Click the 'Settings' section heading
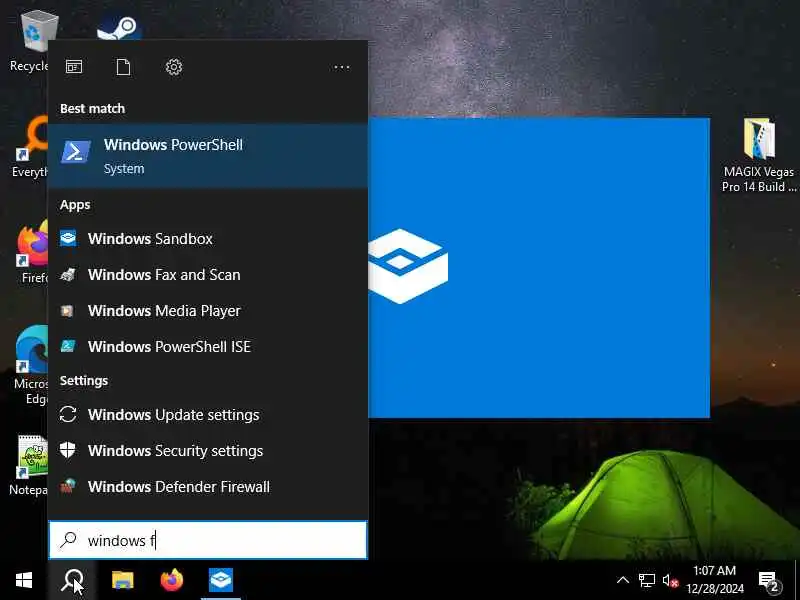This screenshot has width=800, height=600. point(84,381)
